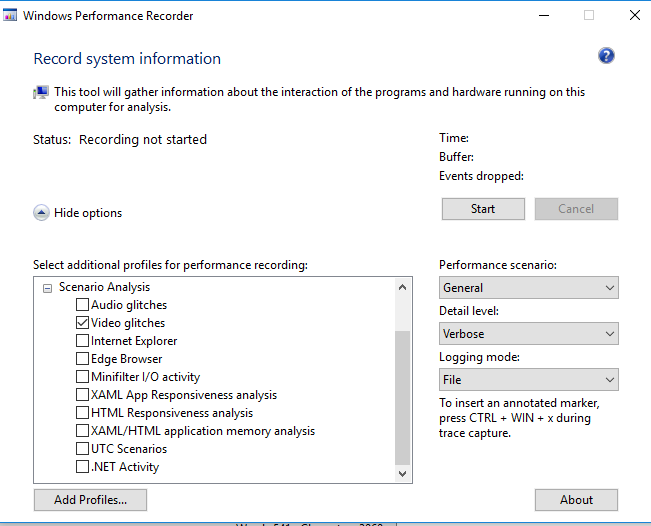Open the Performance scenario General dropdown
This screenshot has width=651, height=526.
[x=529, y=288]
